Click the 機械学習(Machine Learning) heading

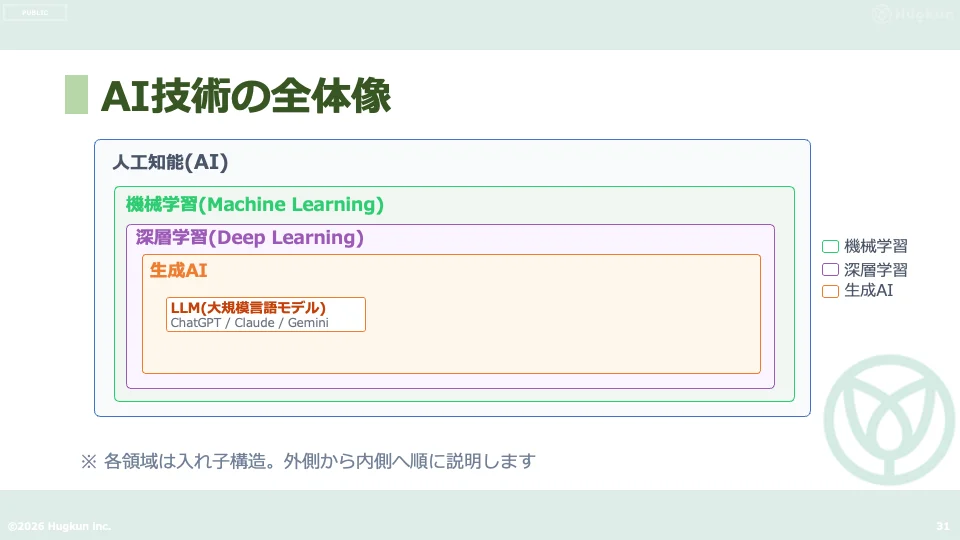(255, 204)
